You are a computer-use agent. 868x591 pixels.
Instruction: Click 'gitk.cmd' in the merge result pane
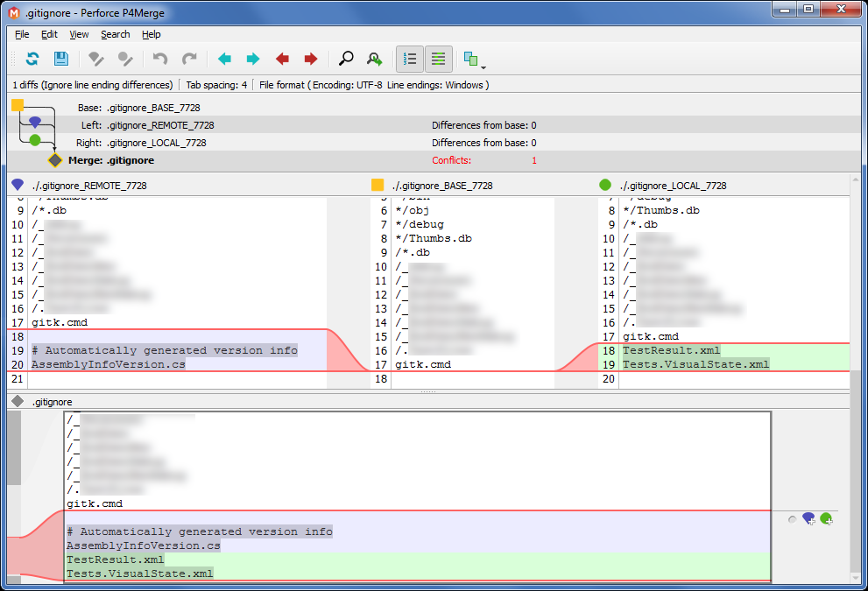point(95,503)
